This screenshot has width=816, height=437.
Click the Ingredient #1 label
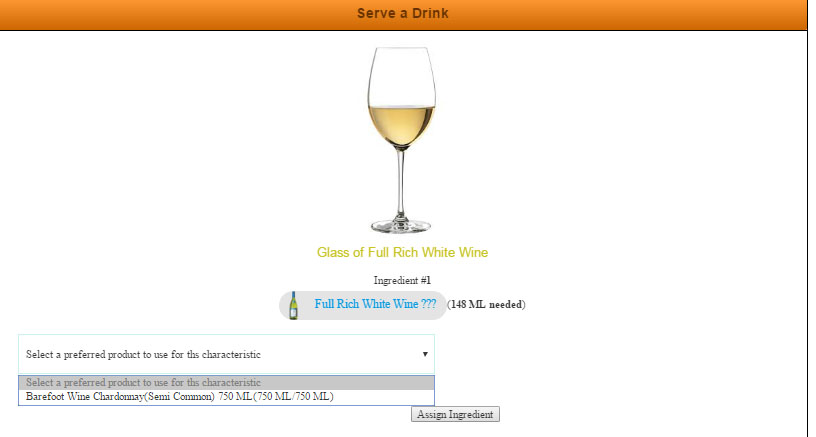pos(402,280)
